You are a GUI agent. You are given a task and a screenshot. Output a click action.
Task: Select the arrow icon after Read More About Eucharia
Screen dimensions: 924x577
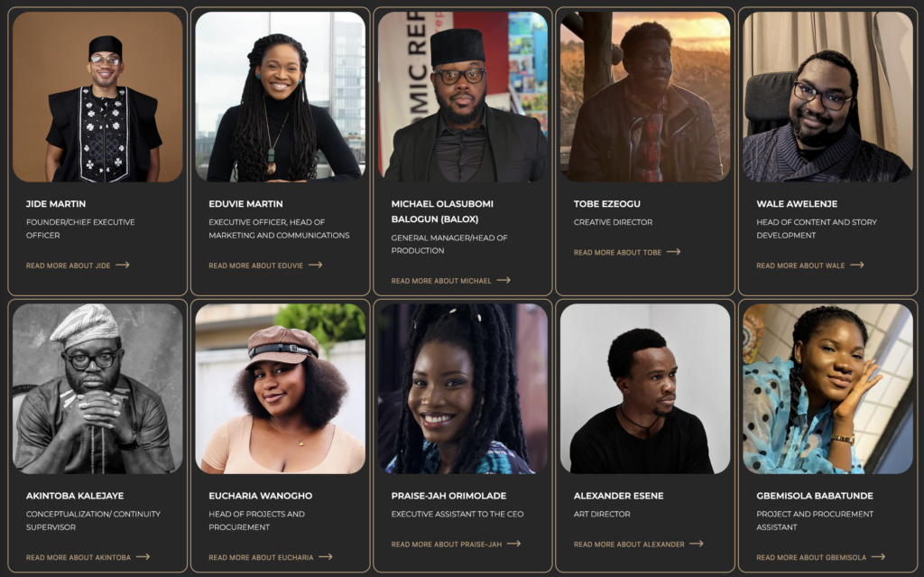pos(325,557)
